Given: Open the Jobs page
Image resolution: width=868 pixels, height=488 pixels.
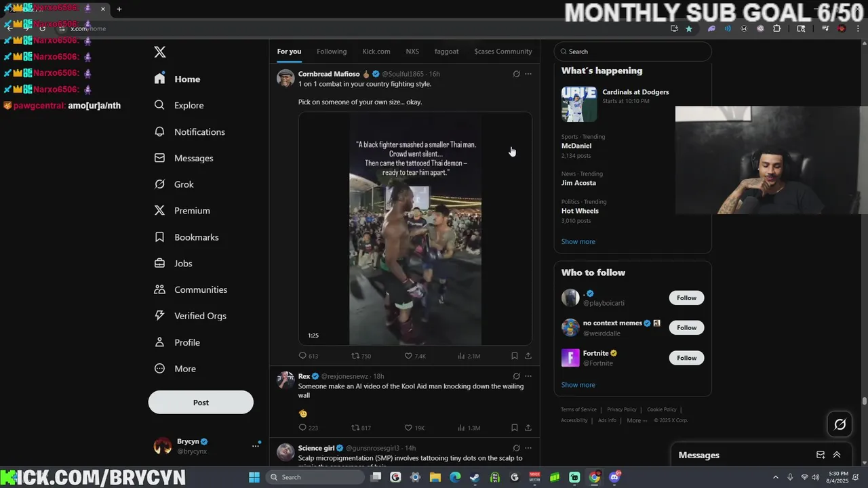Looking at the screenshot, I should click(x=173, y=263).
